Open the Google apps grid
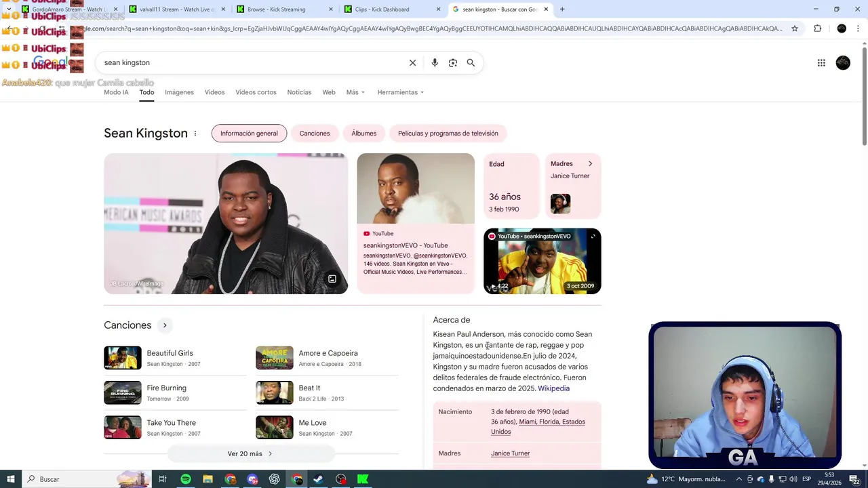 pyautogui.click(x=821, y=62)
